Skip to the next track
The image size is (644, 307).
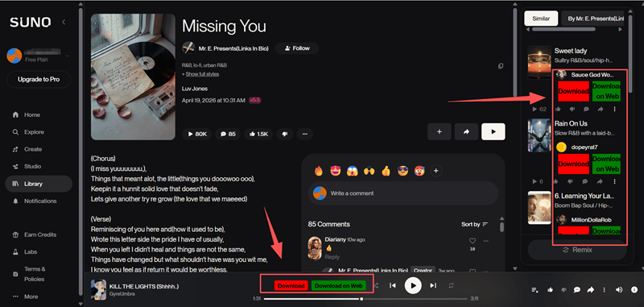(x=433, y=285)
